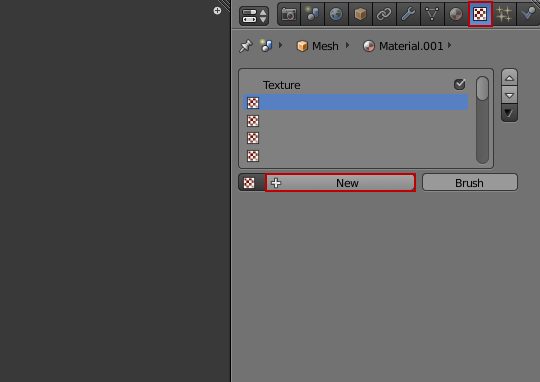Click Material.001 in the breadcrumb path
Screen dimensions: 540x382
coord(403,46)
